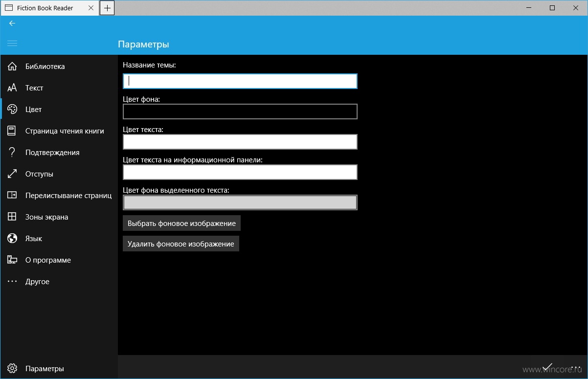Image resolution: width=588 pixels, height=379 pixels.
Task: Go to Страница чтения книги settings
Action: pyautogui.click(x=59, y=131)
